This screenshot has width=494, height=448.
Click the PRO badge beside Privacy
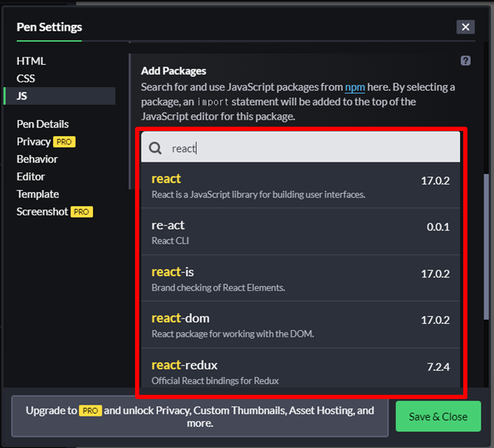[64, 142]
